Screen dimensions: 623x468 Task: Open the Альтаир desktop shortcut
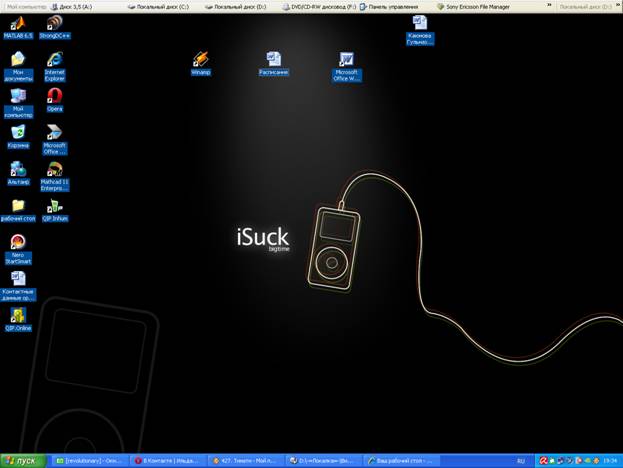point(18,173)
